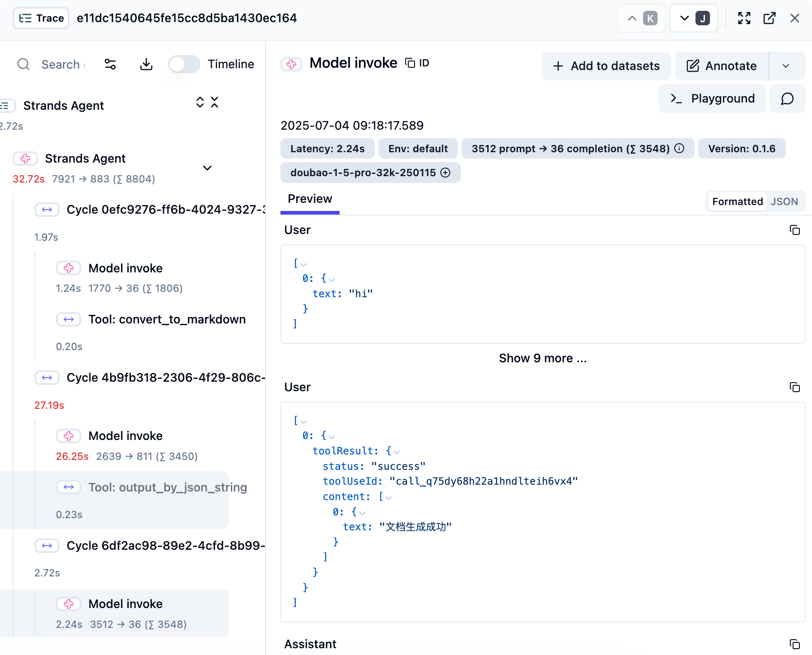The width and height of the screenshot is (812, 655).
Task: Copy the Model invoke ID
Action: click(x=417, y=63)
